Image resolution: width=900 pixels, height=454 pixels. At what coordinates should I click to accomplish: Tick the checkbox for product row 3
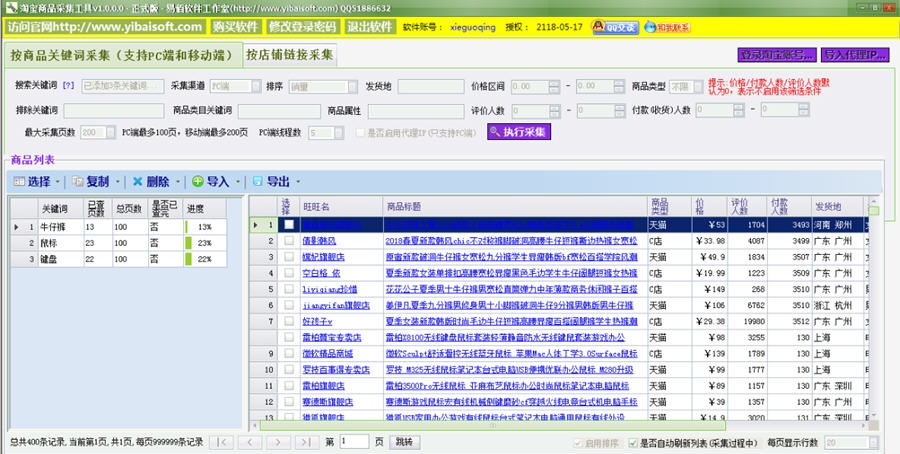coord(289,257)
